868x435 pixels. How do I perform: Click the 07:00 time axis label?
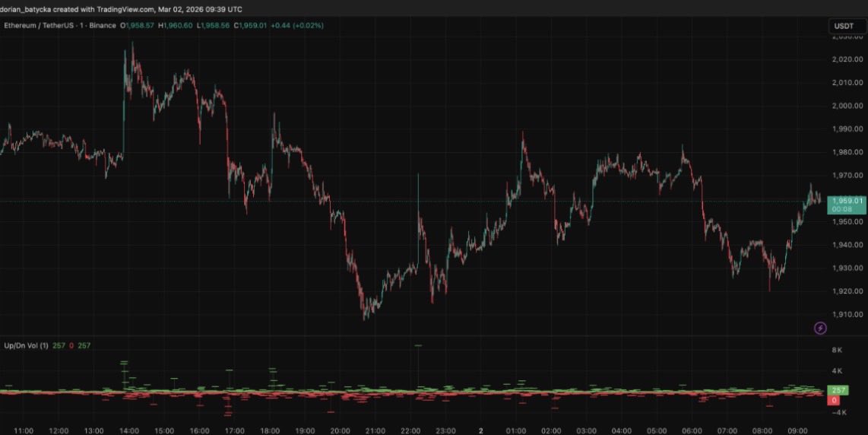727,430
